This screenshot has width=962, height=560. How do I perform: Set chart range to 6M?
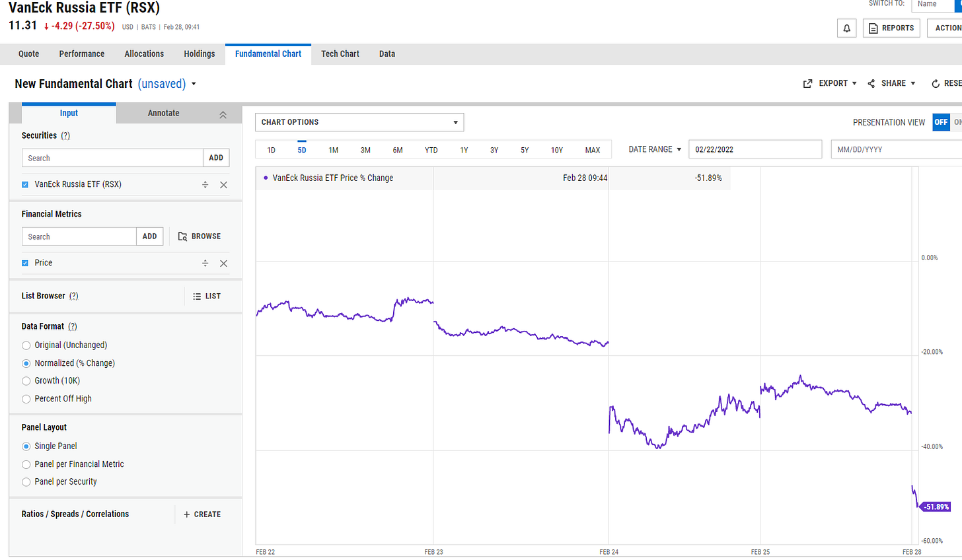pos(398,150)
